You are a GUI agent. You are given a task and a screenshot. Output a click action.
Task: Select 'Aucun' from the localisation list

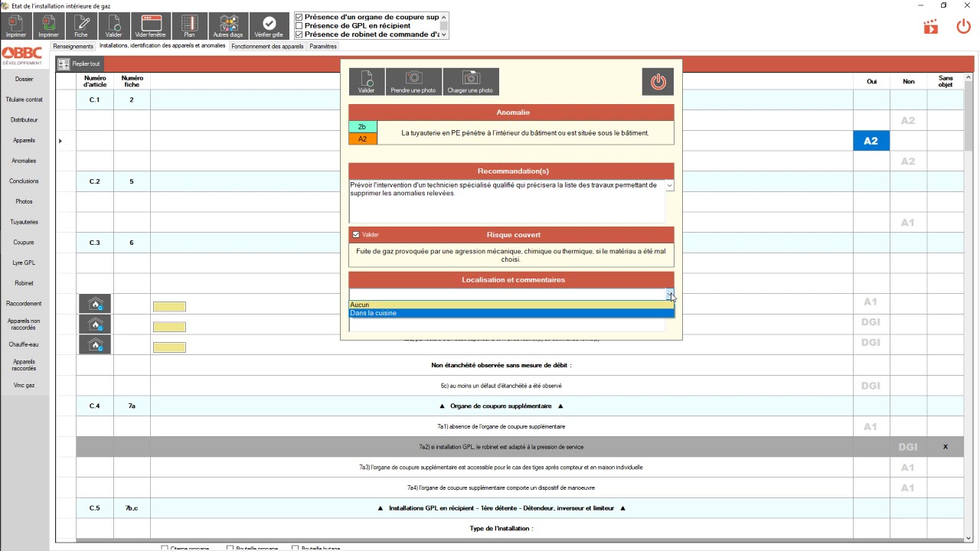pyautogui.click(x=511, y=305)
